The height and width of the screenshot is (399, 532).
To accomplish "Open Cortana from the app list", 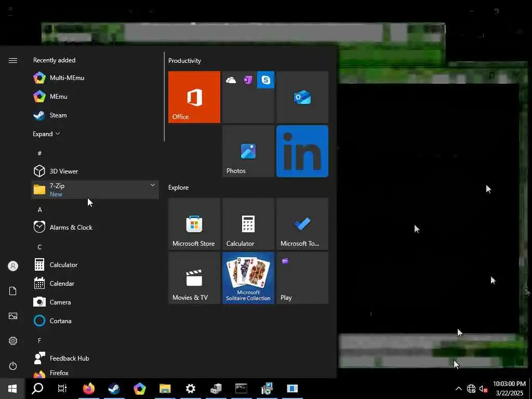I will click(95, 321).
